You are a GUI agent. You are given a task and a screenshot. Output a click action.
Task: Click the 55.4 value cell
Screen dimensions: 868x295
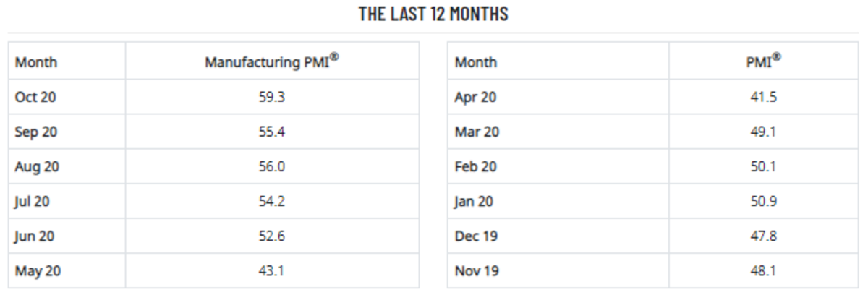click(272, 132)
